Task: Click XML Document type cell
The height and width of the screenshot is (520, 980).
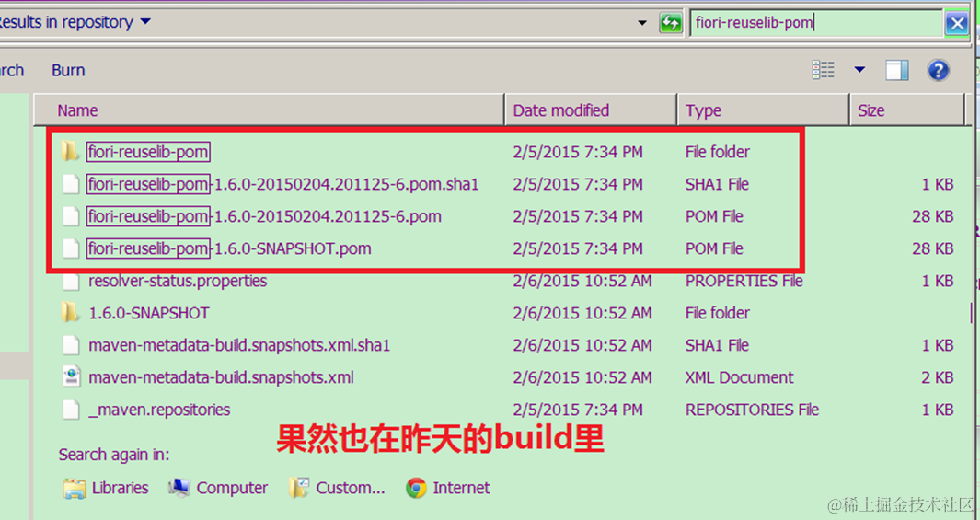Action: tap(740, 378)
